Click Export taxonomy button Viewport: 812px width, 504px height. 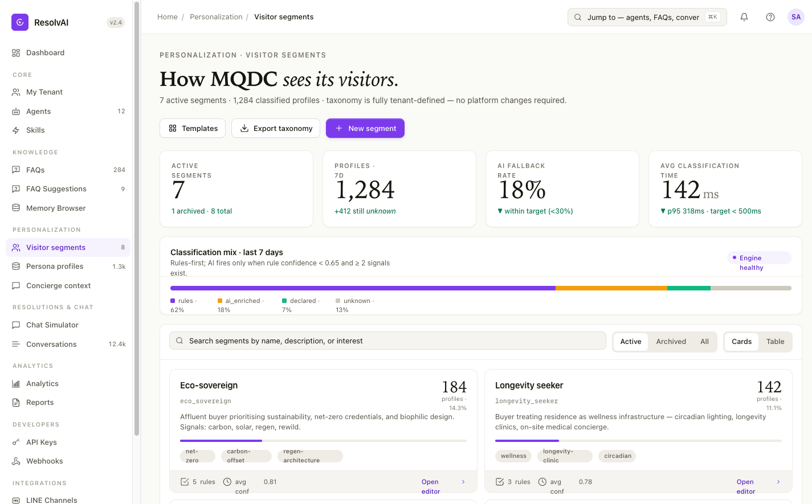pyautogui.click(x=276, y=128)
